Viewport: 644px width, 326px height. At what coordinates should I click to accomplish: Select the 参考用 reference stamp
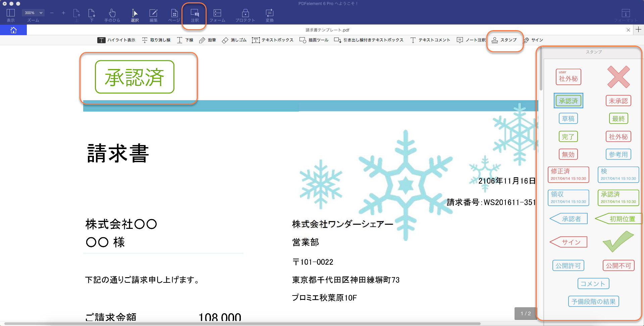pos(618,154)
